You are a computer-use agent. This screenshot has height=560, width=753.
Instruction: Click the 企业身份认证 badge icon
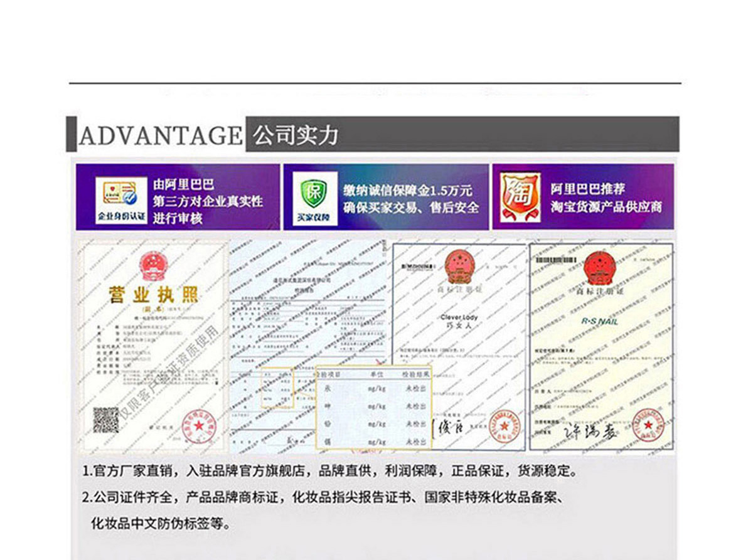[121, 199]
